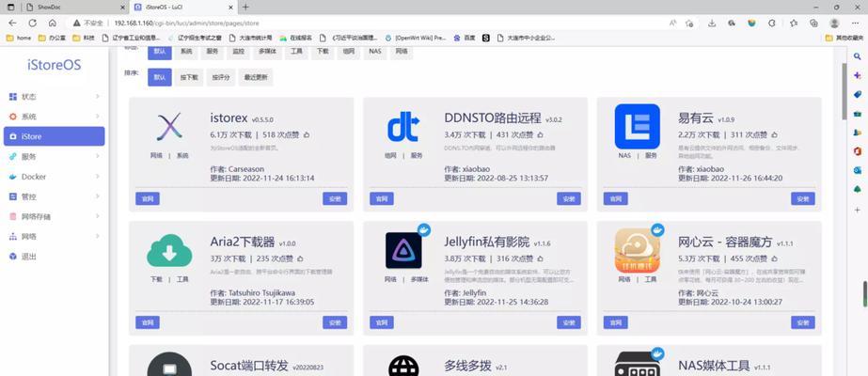Open the DDNSTO app logo

point(403,127)
